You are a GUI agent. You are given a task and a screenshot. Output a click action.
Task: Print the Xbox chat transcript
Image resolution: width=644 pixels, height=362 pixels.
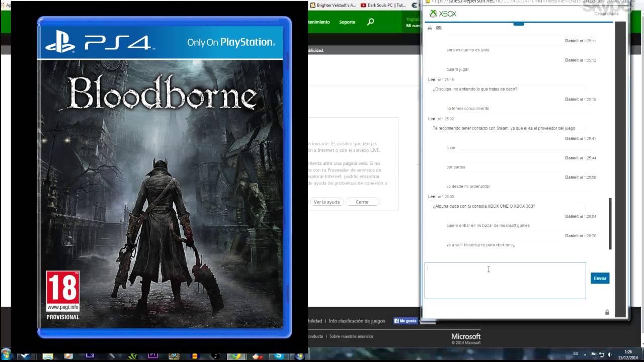coord(430,28)
